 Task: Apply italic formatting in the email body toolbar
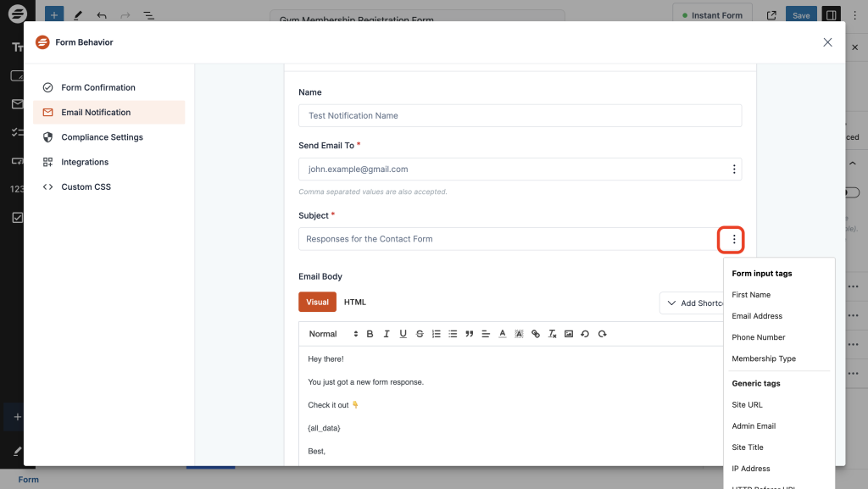point(387,334)
